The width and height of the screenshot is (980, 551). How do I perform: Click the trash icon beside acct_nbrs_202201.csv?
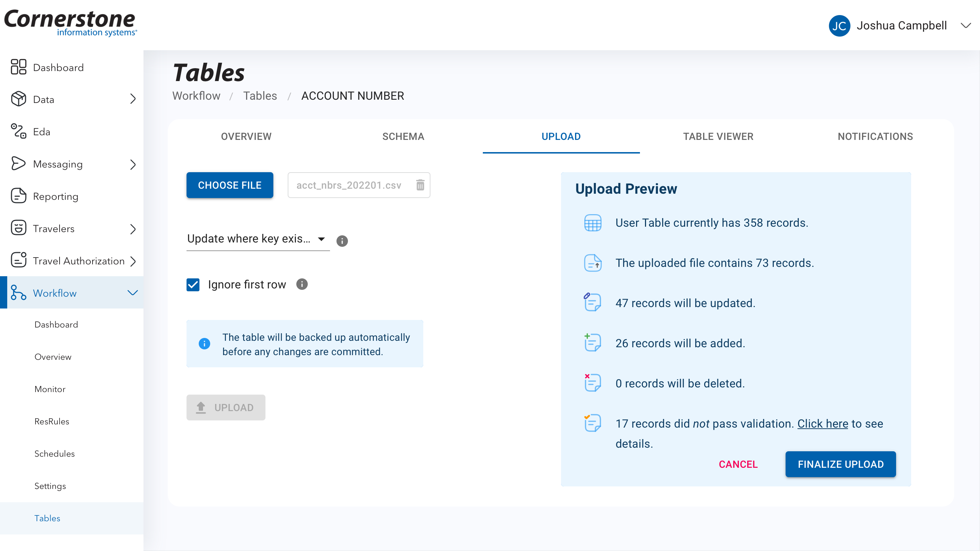[x=420, y=185]
